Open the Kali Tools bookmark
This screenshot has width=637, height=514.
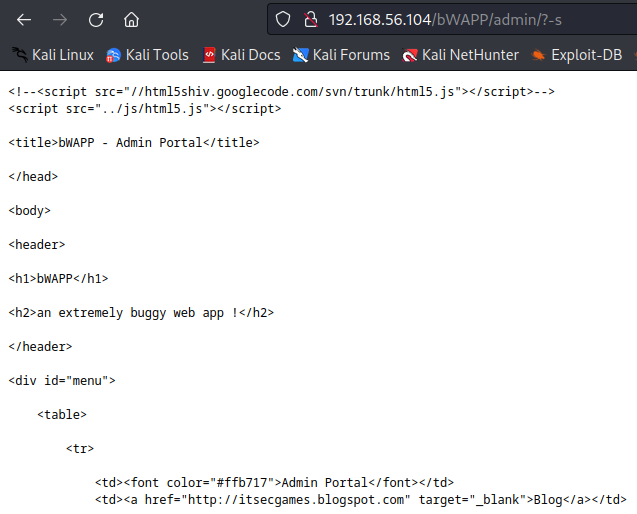coord(147,55)
